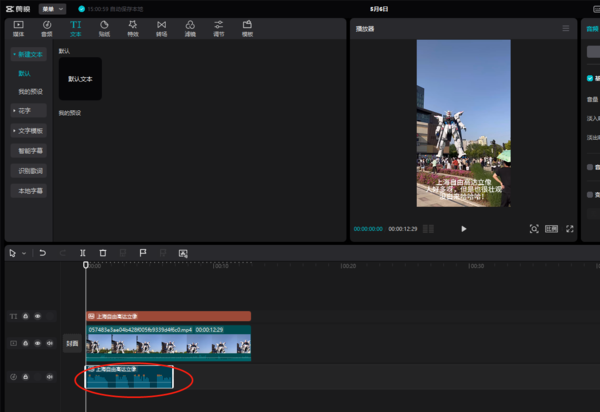Open the 滤镜 (Filters) panel icon

[x=190, y=27]
